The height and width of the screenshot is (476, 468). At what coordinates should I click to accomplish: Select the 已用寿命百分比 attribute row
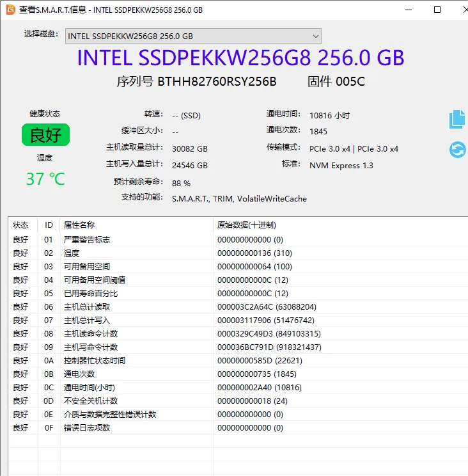tap(238, 293)
